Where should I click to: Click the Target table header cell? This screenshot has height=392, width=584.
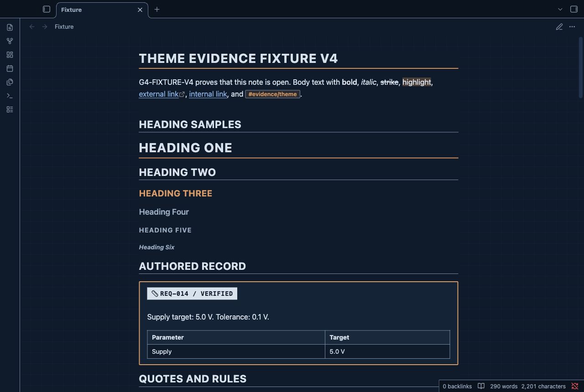[387, 337]
